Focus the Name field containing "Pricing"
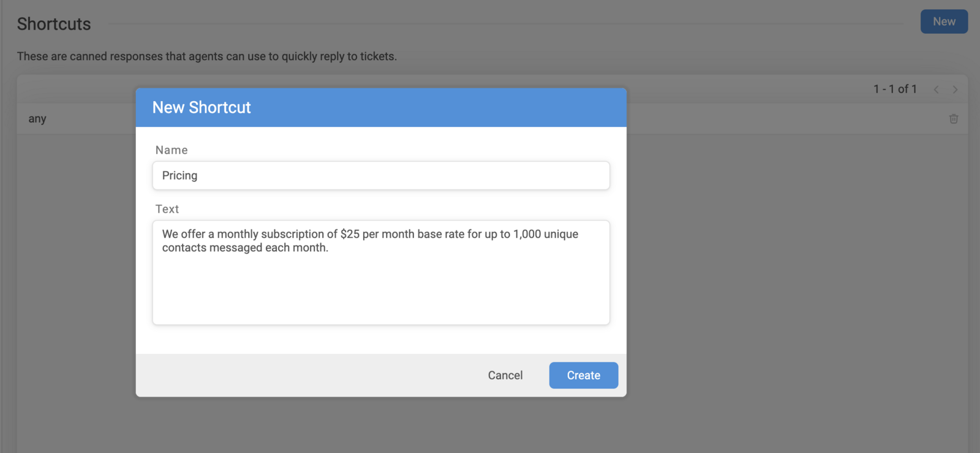980x453 pixels. [381, 176]
